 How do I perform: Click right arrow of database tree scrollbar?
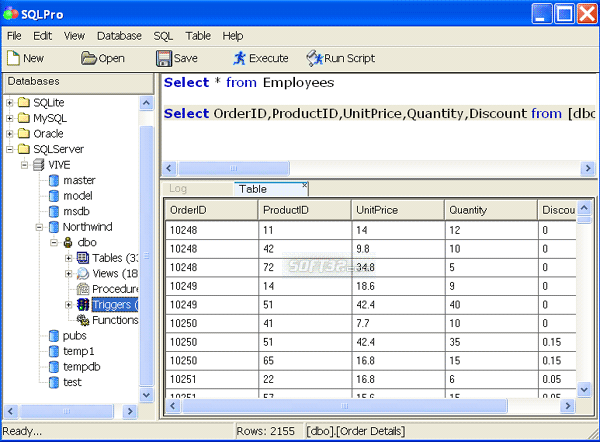tap(130, 411)
